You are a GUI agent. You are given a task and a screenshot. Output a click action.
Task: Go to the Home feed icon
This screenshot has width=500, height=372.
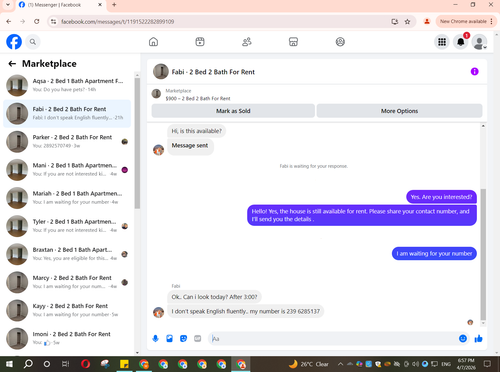153,42
